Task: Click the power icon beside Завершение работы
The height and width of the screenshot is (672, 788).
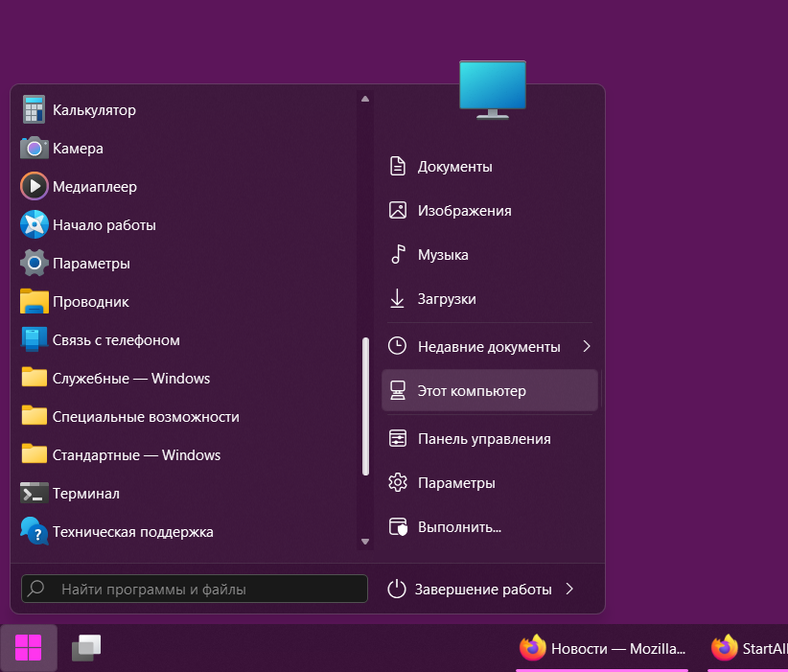Action: point(397,589)
